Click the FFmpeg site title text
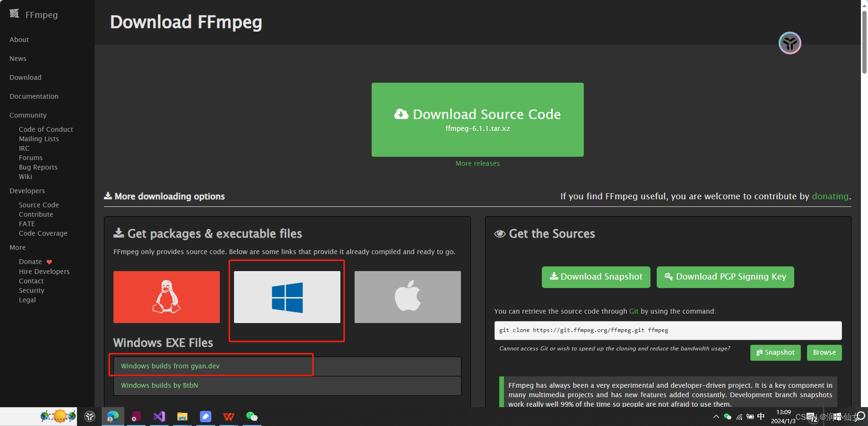Screen dimensions: 868x426 pyautogui.click(x=42, y=15)
